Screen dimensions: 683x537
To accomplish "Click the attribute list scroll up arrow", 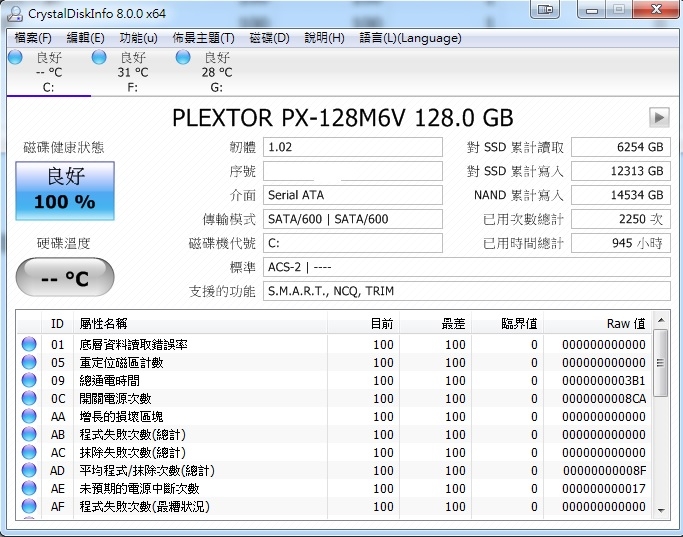I will pyautogui.click(x=661, y=321).
